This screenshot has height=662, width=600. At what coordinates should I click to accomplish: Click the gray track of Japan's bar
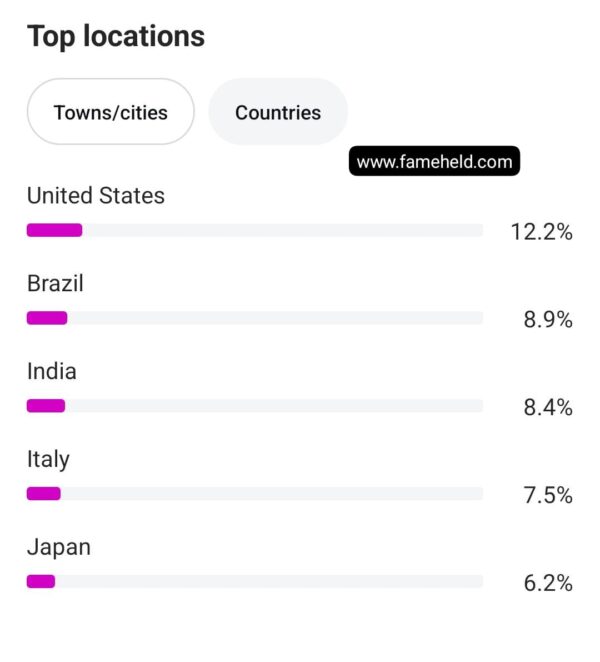[x=269, y=581]
